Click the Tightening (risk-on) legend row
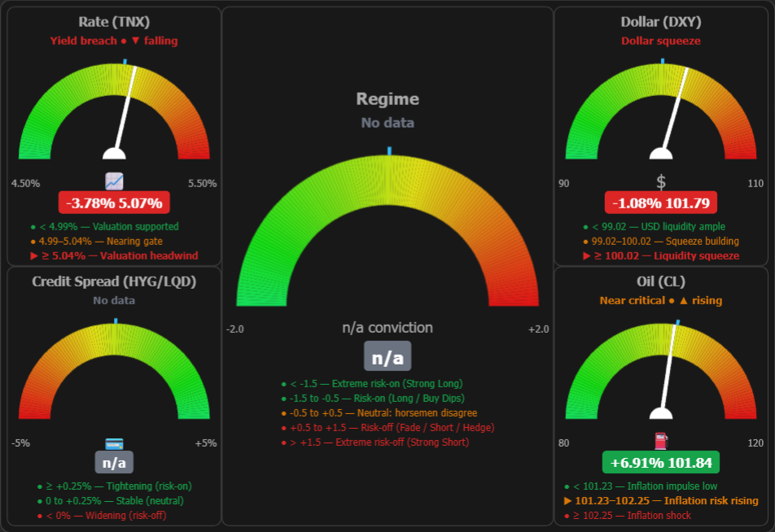 [114, 486]
